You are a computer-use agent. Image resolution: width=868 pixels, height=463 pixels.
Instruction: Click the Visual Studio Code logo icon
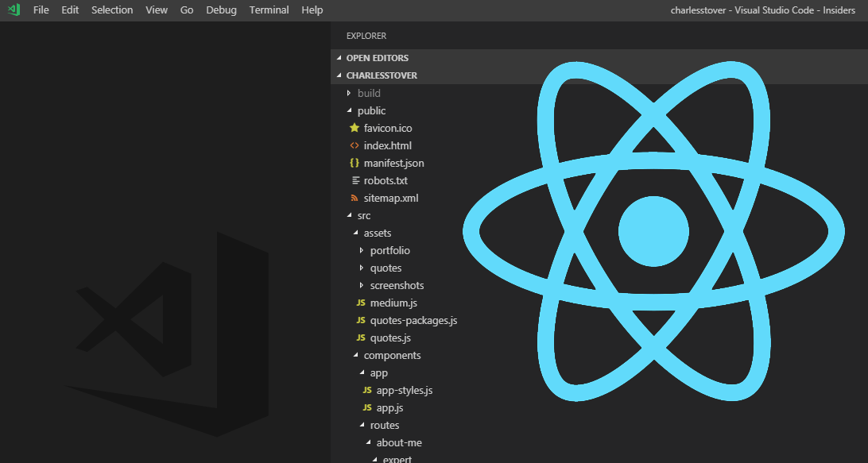14,10
